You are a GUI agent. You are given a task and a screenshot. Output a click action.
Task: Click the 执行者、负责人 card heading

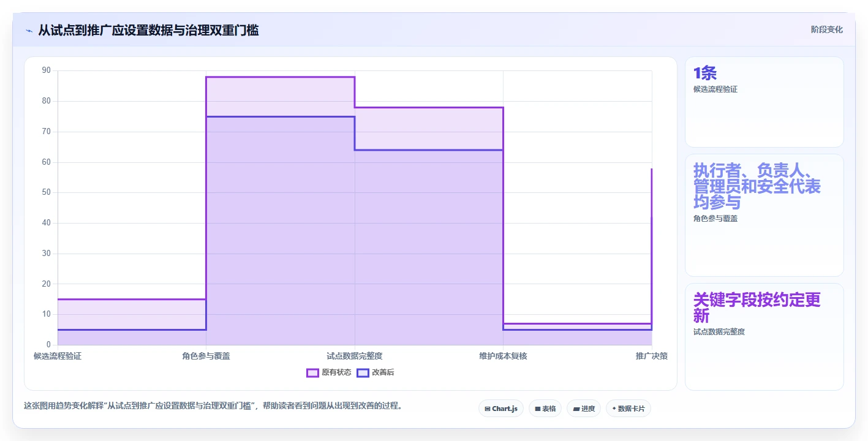[757, 186]
